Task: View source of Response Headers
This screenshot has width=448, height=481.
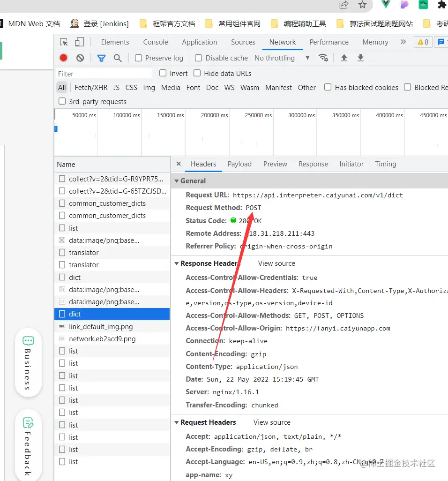Action: click(x=276, y=263)
